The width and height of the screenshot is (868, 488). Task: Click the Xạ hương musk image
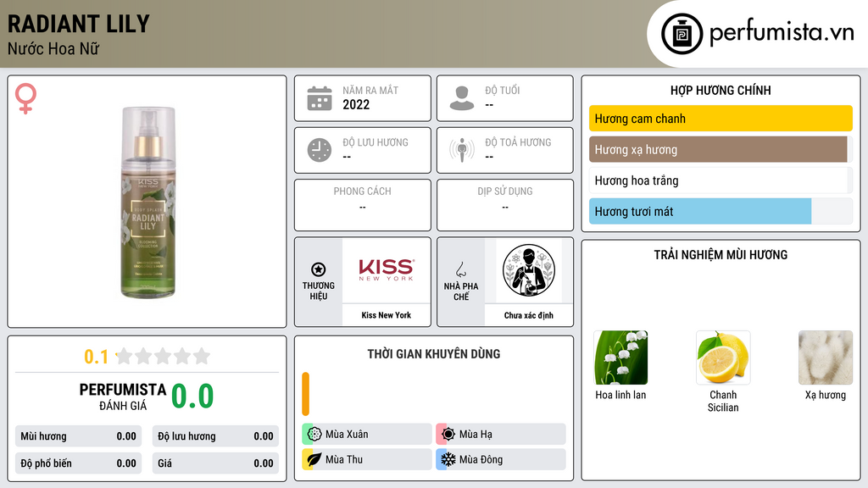point(826,358)
